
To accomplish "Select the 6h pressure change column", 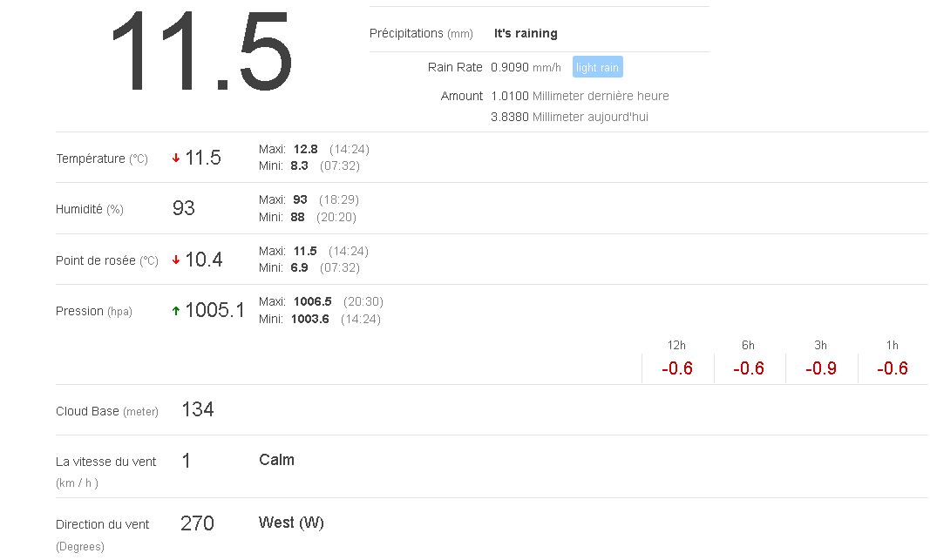I will [749, 359].
